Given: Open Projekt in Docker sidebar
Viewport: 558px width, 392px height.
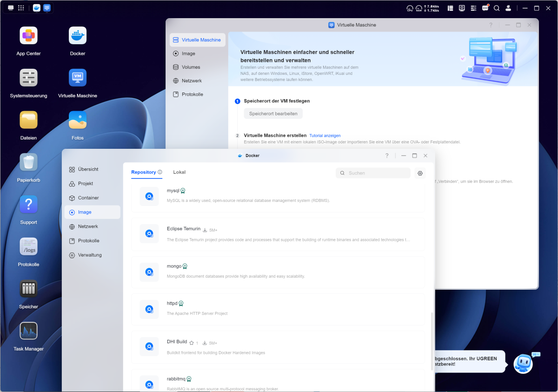Looking at the screenshot, I should pos(92,184).
